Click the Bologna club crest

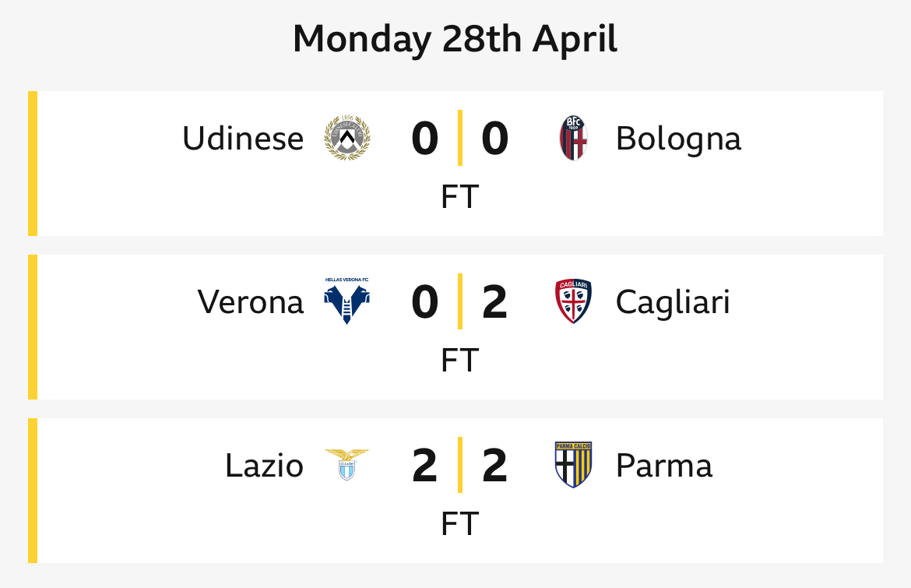(x=573, y=138)
